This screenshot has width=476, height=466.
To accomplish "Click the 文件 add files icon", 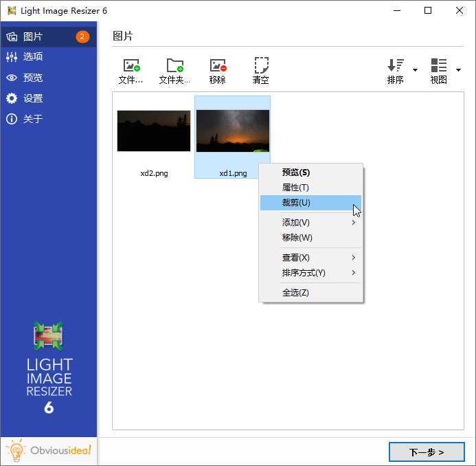I will coord(131,66).
